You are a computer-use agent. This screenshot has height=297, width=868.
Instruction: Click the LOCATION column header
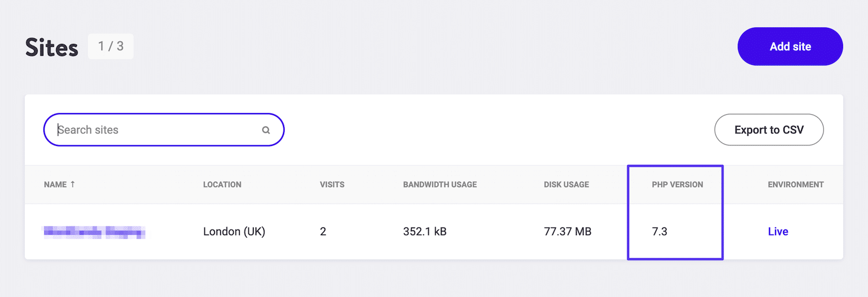point(222,185)
